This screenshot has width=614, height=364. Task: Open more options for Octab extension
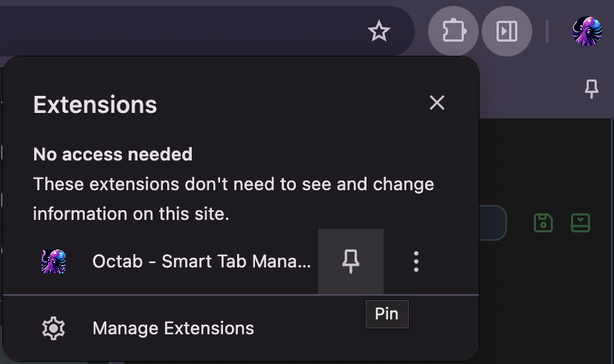pos(416,261)
